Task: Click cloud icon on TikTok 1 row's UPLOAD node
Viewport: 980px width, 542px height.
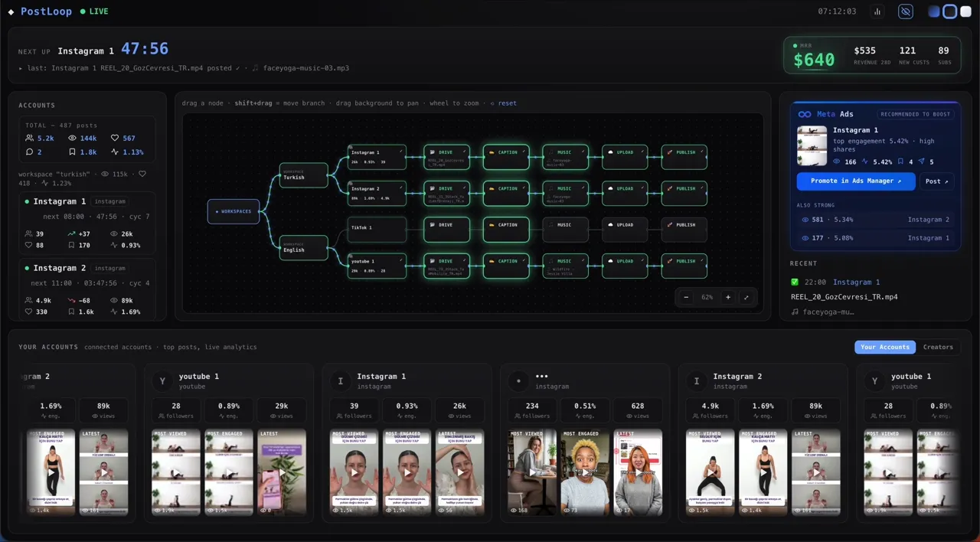Action: (610, 225)
